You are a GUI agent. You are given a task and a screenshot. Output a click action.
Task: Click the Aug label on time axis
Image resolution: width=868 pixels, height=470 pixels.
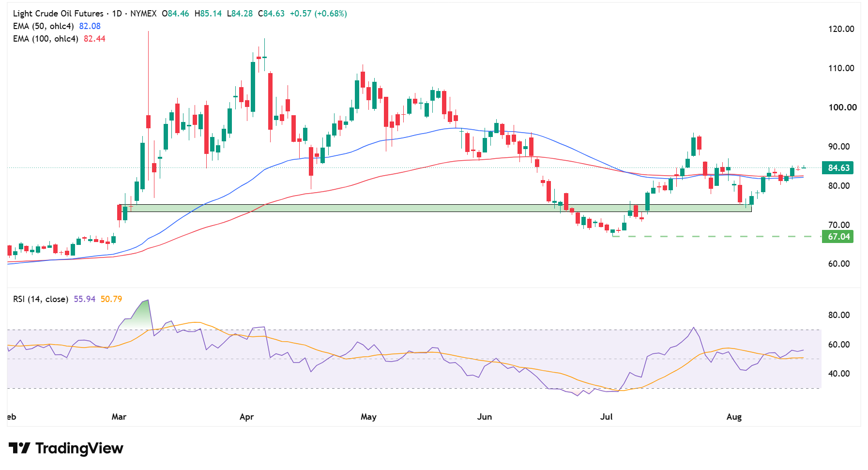click(x=734, y=417)
